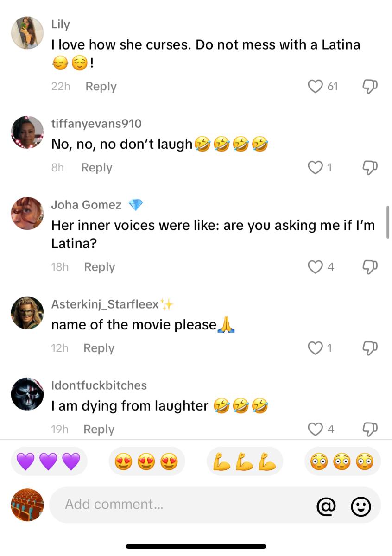Open Joha Gomez's profile via username
The height and width of the screenshot is (556, 392).
tap(86, 205)
